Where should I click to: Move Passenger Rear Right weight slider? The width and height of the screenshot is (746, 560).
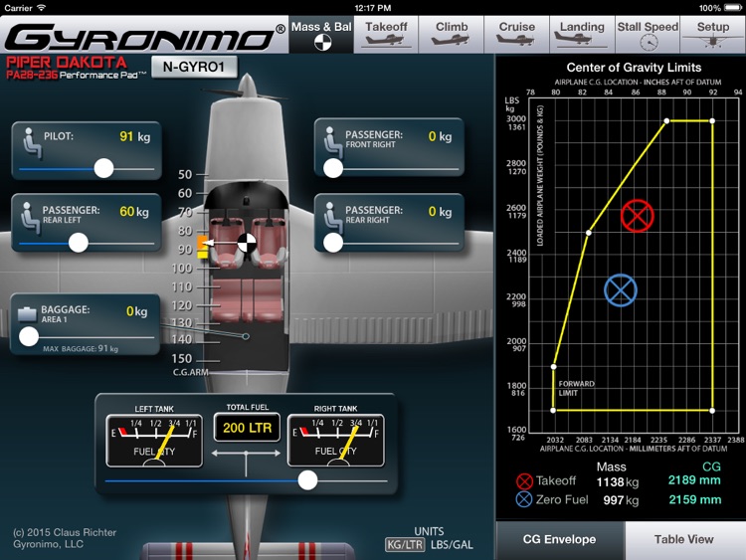tap(333, 243)
